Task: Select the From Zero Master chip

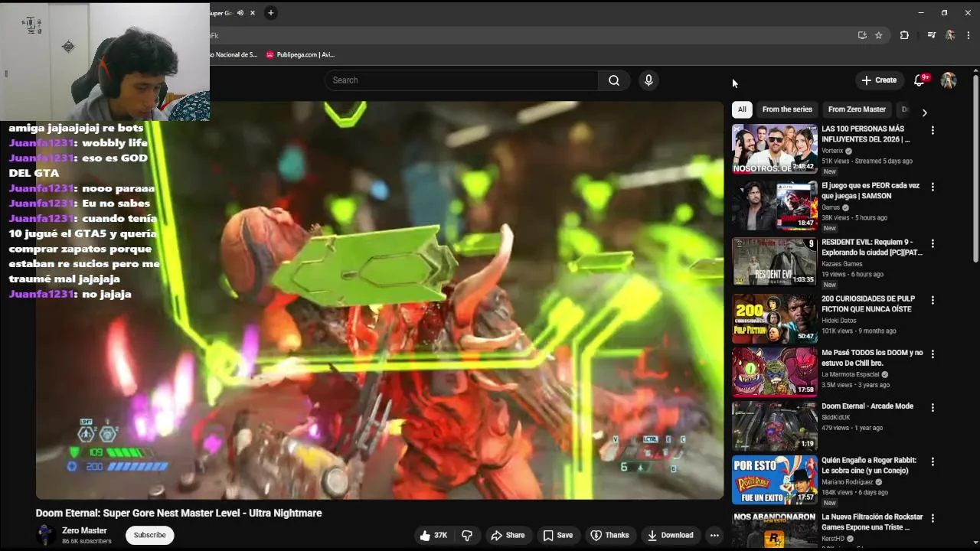Action: (x=857, y=109)
